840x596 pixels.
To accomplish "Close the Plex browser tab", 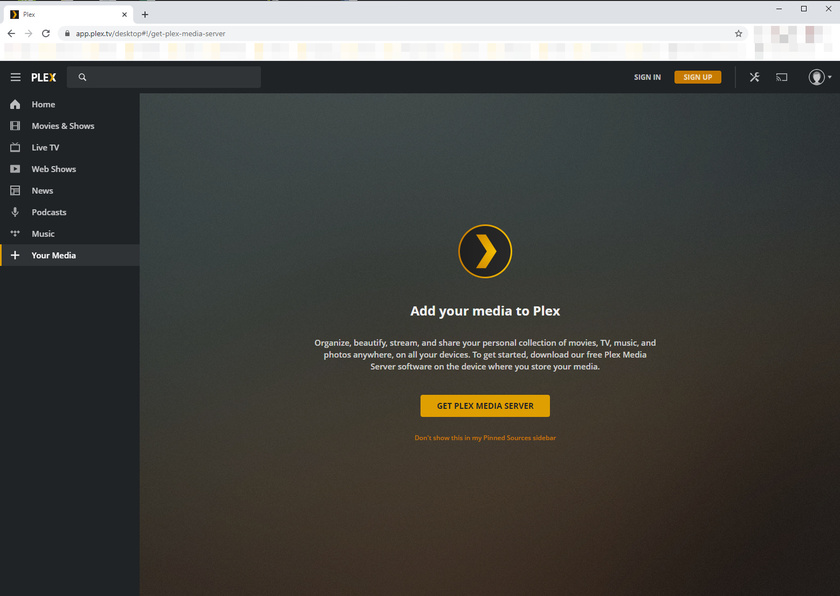I will (x=124, y=14).
